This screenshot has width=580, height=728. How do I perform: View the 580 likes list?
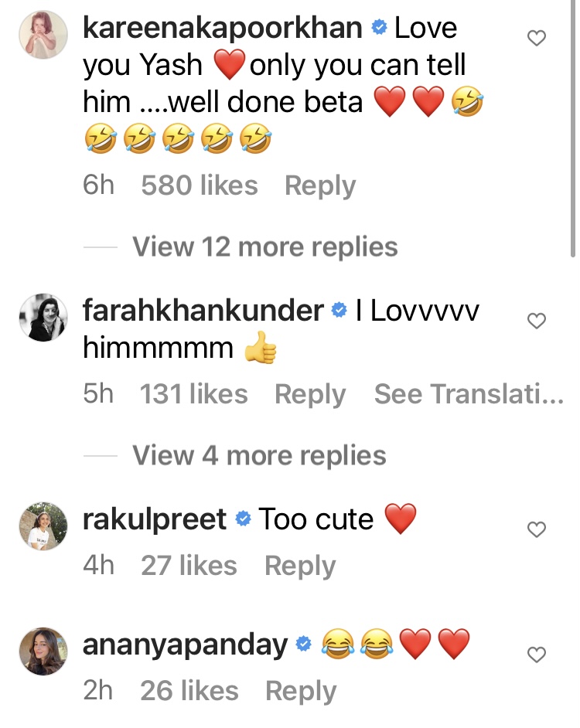tap(199, 185)
